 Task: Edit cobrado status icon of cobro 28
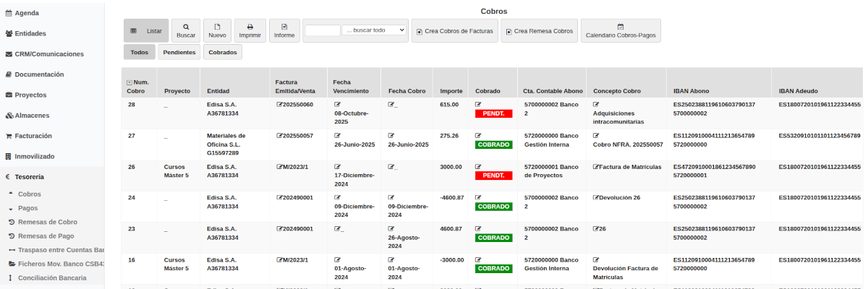coord(478,105)
